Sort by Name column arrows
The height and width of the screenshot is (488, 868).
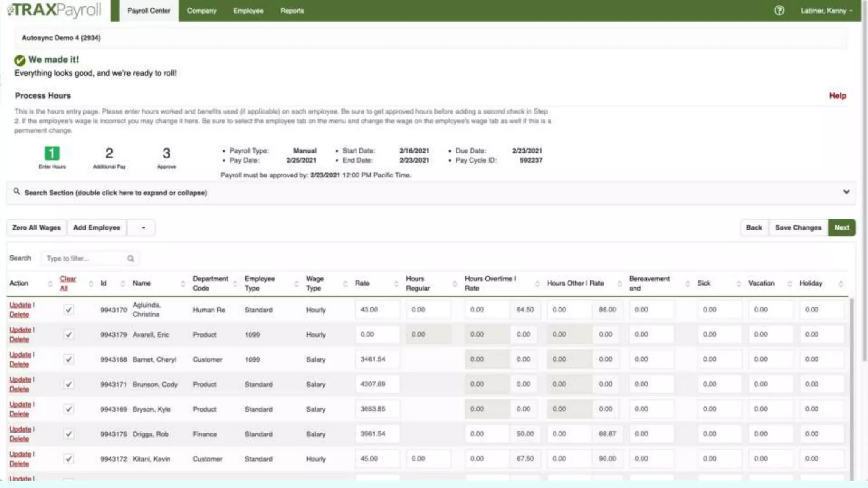pyautogui.click(x=183, y=283)
